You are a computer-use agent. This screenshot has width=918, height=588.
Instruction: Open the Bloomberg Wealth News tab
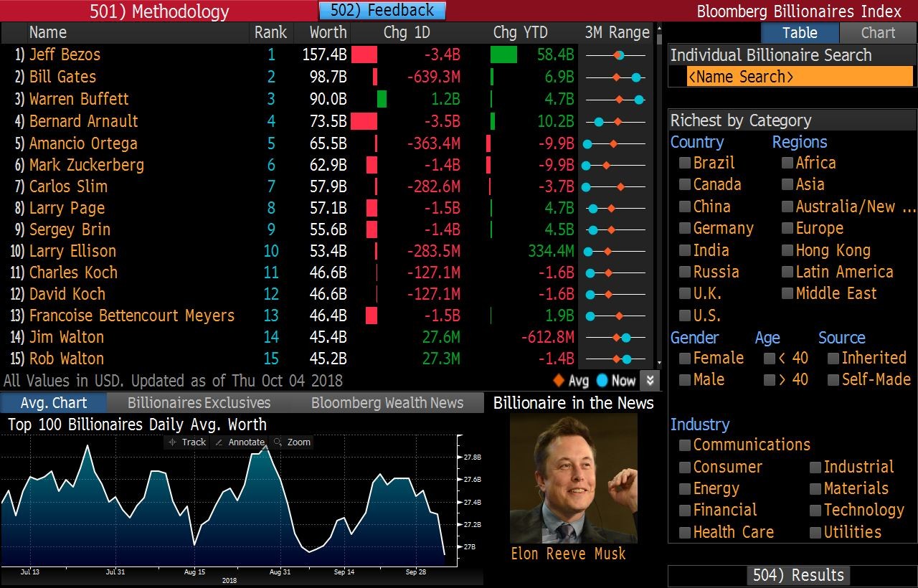pos(387,403)
